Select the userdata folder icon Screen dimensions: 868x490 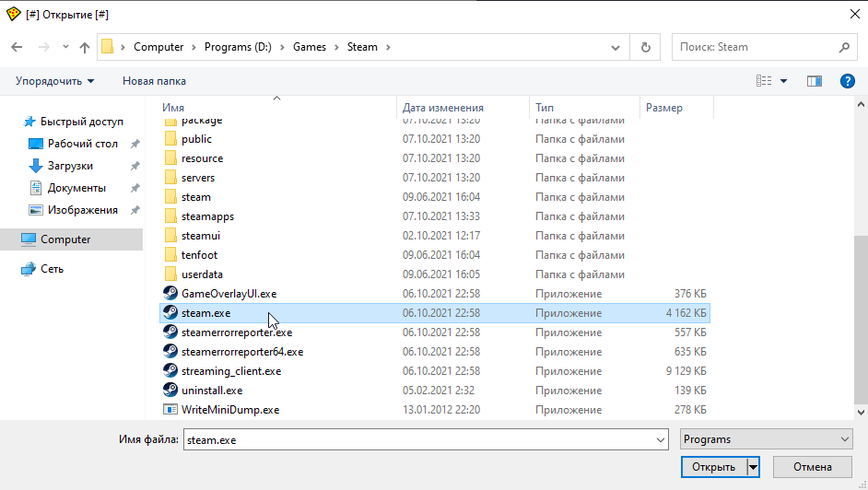pyautogui.click(x=171, y=274)
